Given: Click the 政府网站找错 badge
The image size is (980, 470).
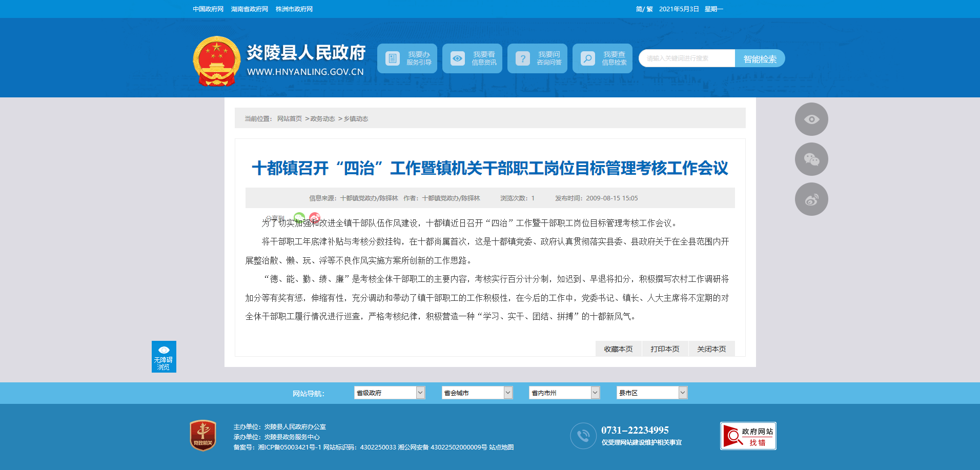Looking at the screenshot, I should (x=748, y=436).
